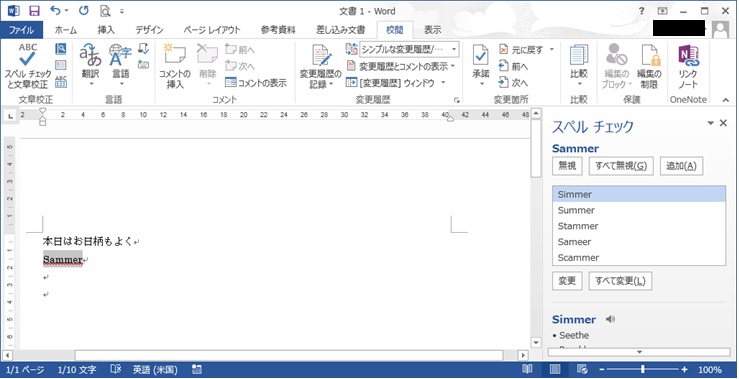Collapse the ribbon with the chevron arrow
Viewport: 739px width, 379px height.
(725, 100)
